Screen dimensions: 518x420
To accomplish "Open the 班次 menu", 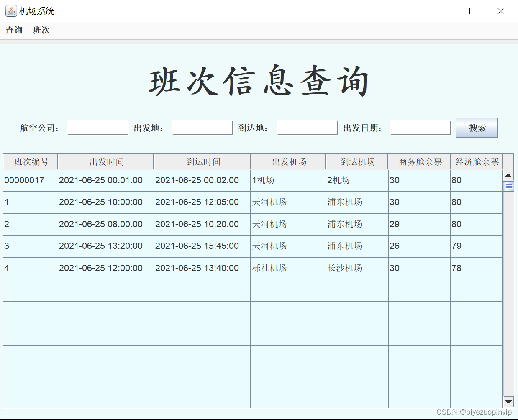I will (x=41, y=30).
